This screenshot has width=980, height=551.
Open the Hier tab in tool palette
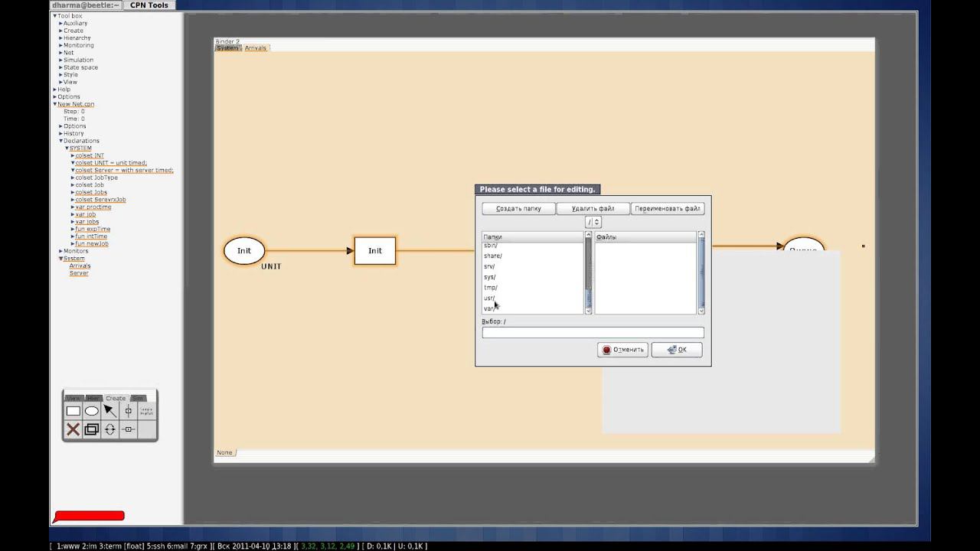pyautogui.click(x=93, y=398)
